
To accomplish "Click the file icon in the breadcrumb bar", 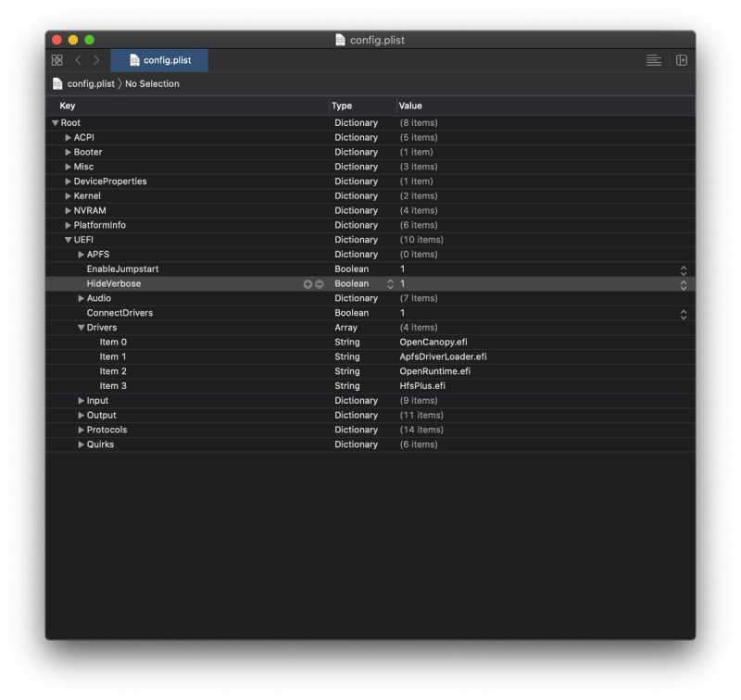I will [x=57, y=83].
